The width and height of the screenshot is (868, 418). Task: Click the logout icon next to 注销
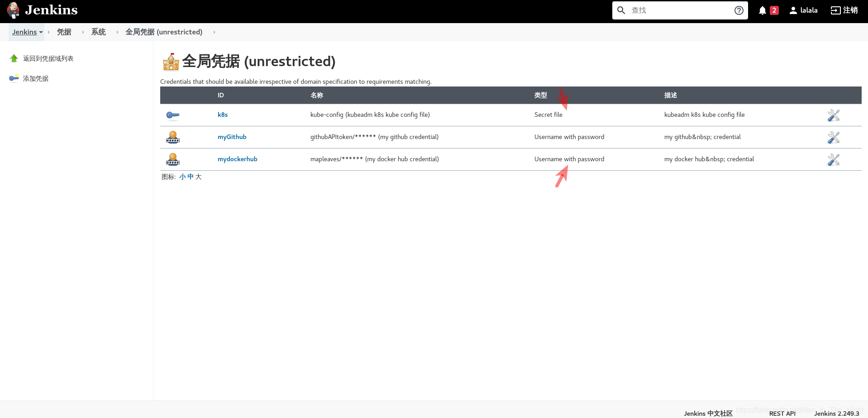point(835,10)
